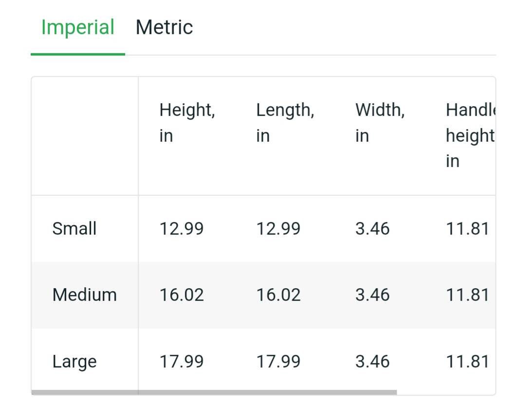Select Small width value 3.46

tap(372, 229)
